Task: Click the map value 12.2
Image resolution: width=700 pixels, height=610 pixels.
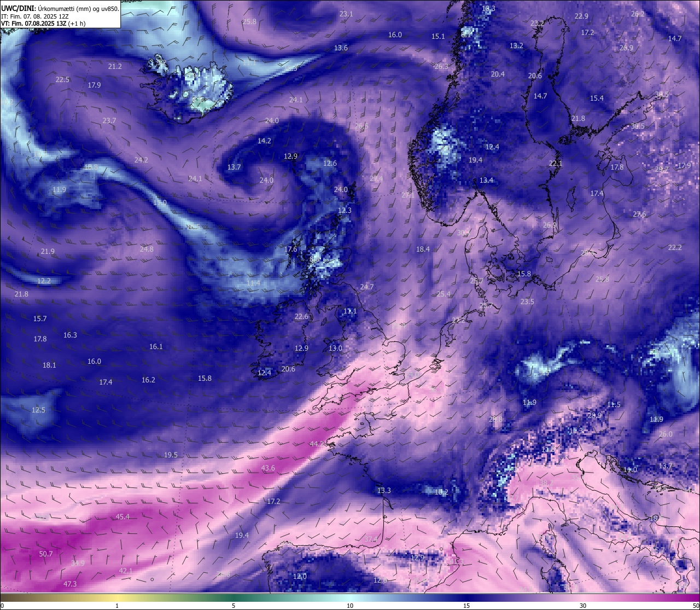Action: tap(44, 281)
